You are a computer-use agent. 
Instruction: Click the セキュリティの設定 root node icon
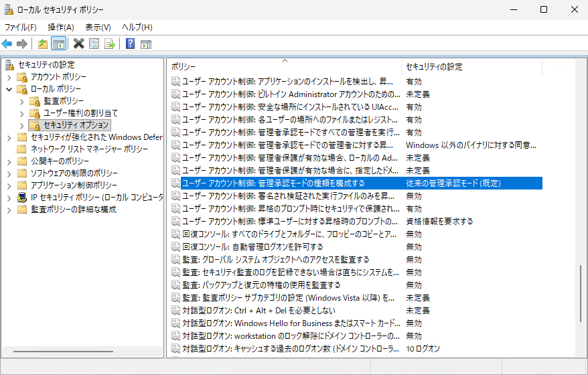[10, 65]
